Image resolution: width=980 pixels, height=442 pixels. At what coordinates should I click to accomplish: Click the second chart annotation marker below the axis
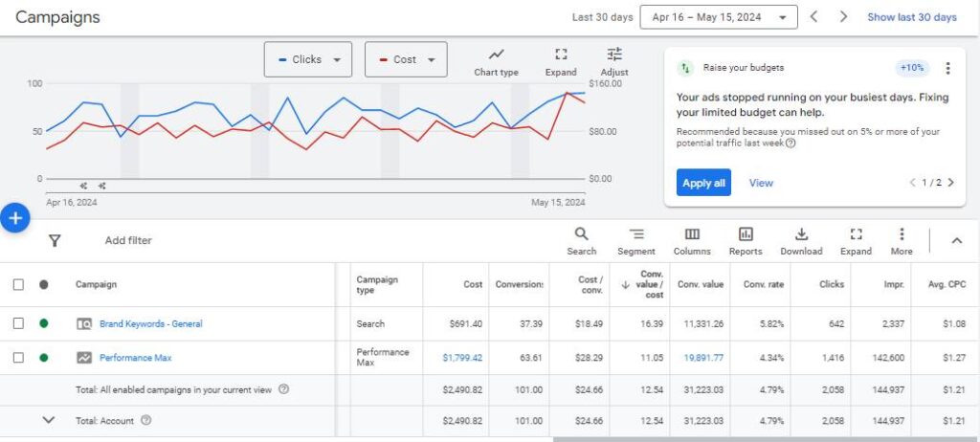tap(101, 186)
